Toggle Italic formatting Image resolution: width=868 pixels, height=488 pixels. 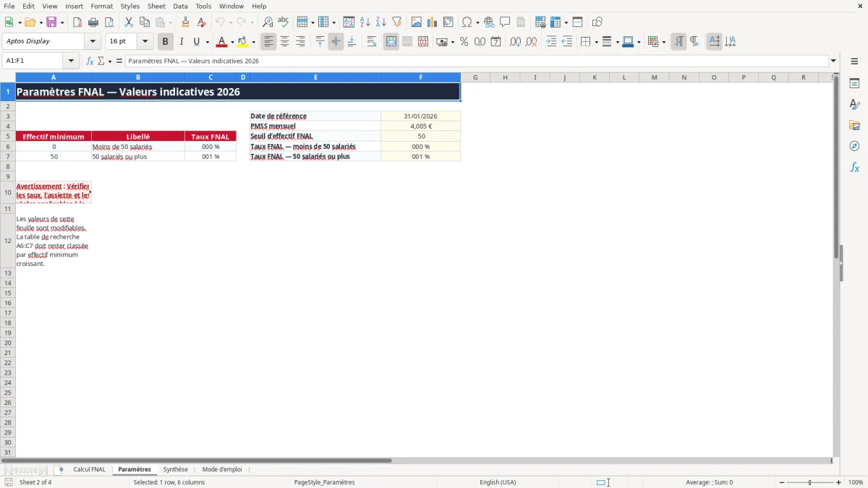[x=182, y=42]
